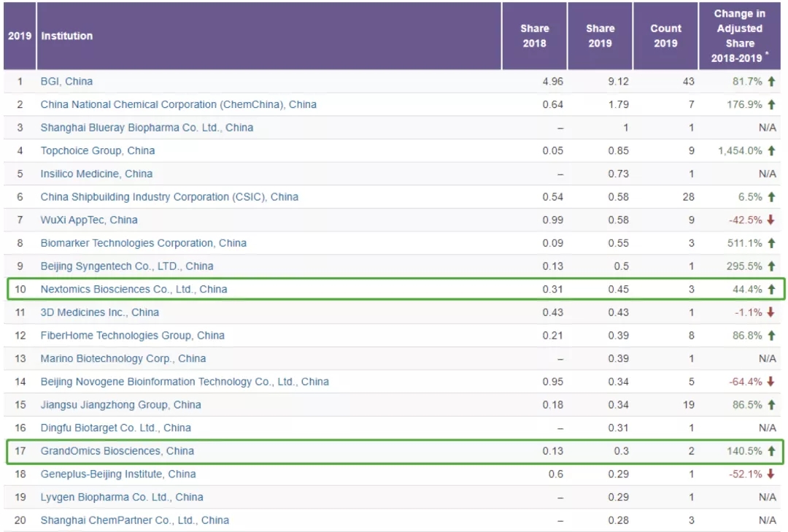The height and width of the screenshot is (532, 788).
Task: Sort by Change in Adjusted Share header
Action: click(740, 36)
